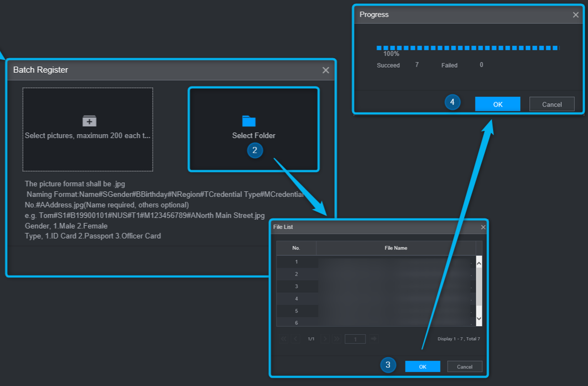Select row 1 in File List
Image resolution: width=588 pixels, height=386 pixels.
pos(376,262)
